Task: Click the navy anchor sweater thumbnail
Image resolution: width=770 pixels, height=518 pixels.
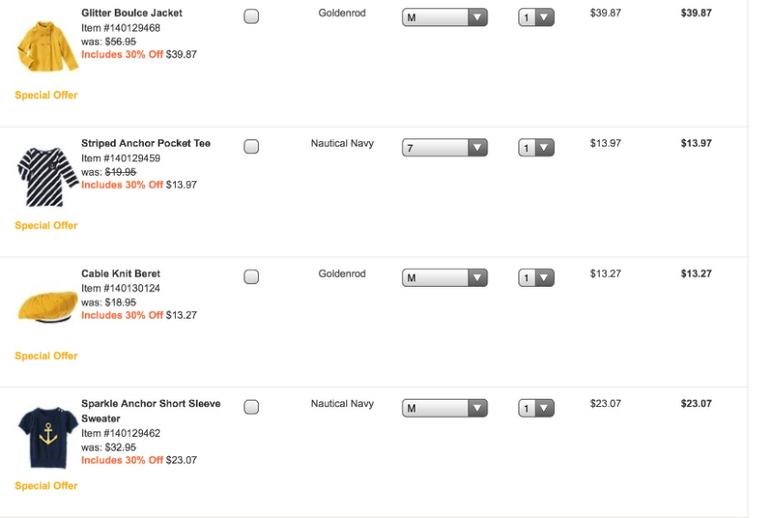Action: point(46,437)
